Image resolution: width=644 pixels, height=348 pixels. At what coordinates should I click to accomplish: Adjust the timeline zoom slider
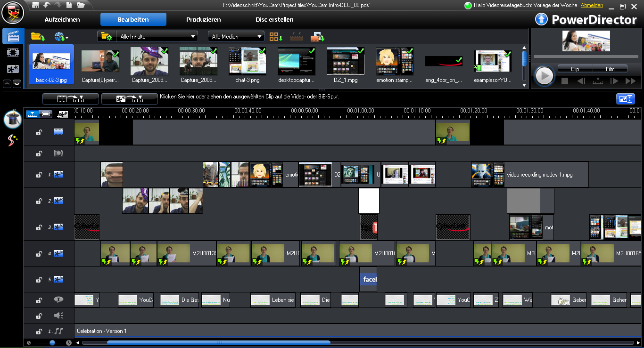(x=52, y=343)
